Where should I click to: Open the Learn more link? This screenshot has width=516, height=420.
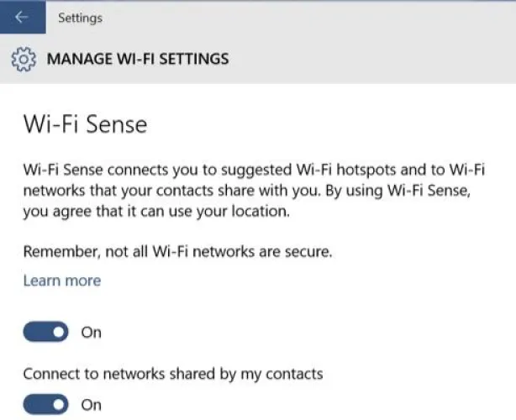coord(61,281)
